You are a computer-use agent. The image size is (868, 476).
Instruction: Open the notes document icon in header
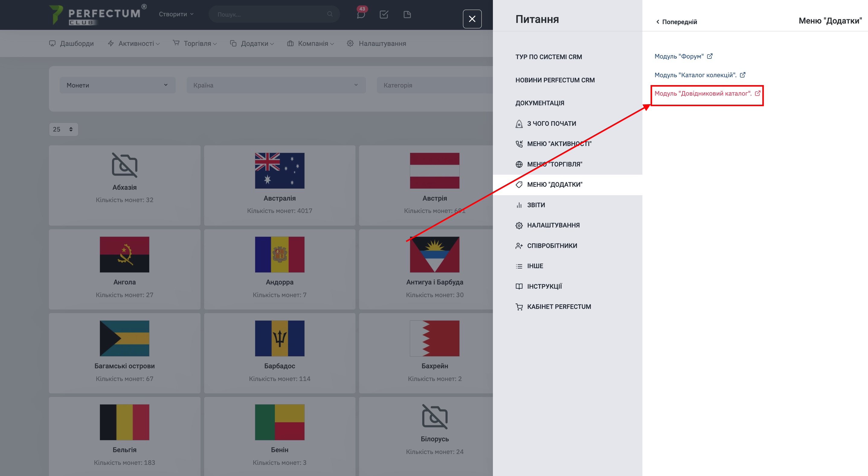(407, 14)
